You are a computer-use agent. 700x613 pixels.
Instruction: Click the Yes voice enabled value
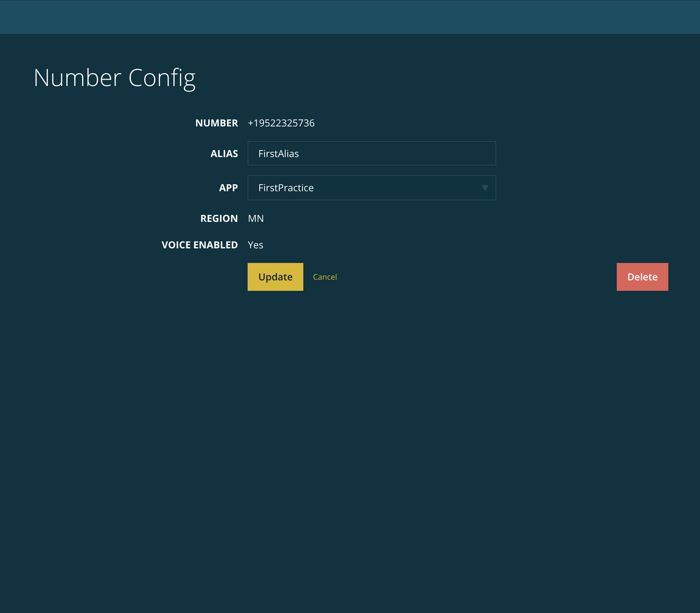point(255,245)
